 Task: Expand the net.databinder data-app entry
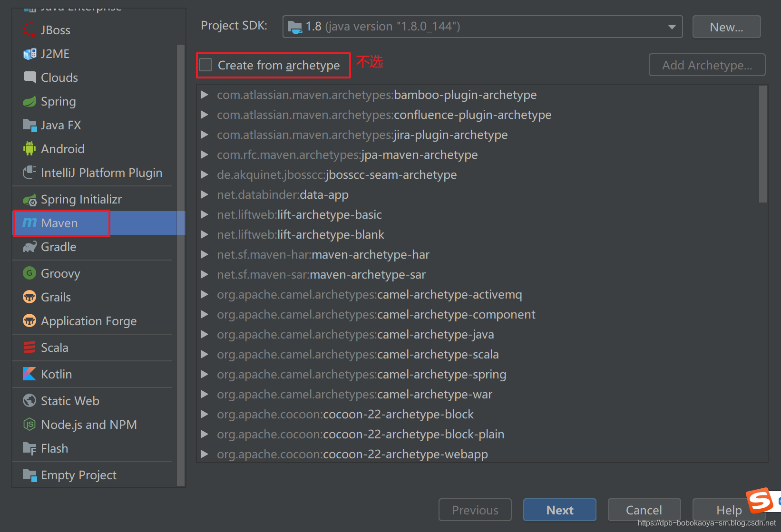click(x=205, y=194)
